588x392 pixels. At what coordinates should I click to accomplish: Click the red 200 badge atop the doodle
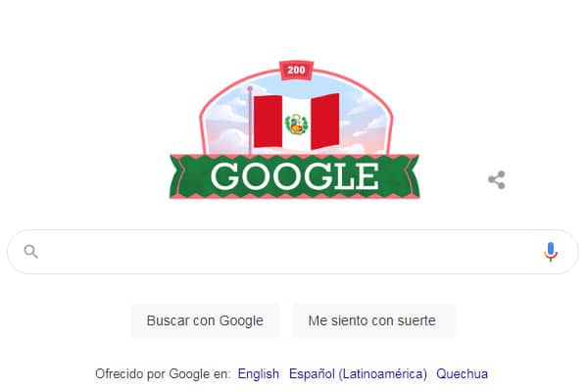point(296,71)
